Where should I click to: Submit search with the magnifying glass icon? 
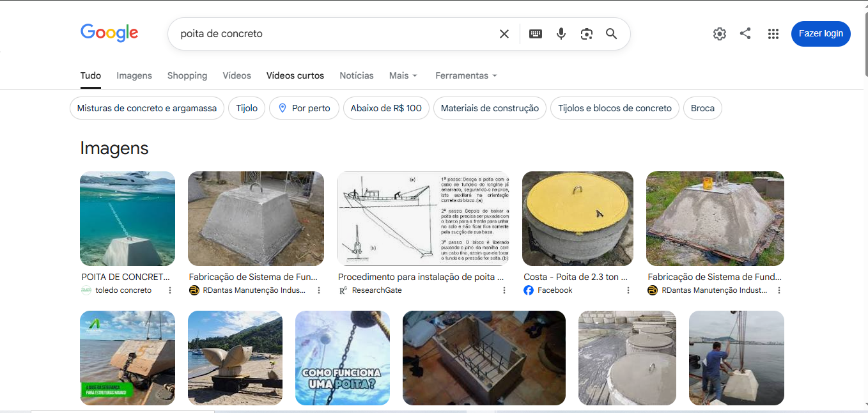[612, 34]
